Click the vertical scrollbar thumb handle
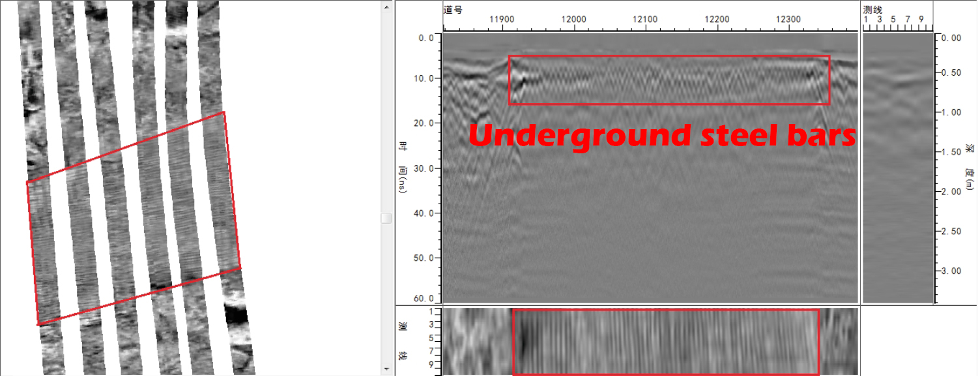This screenshot has width=980, height=381. tap(386, 218)
